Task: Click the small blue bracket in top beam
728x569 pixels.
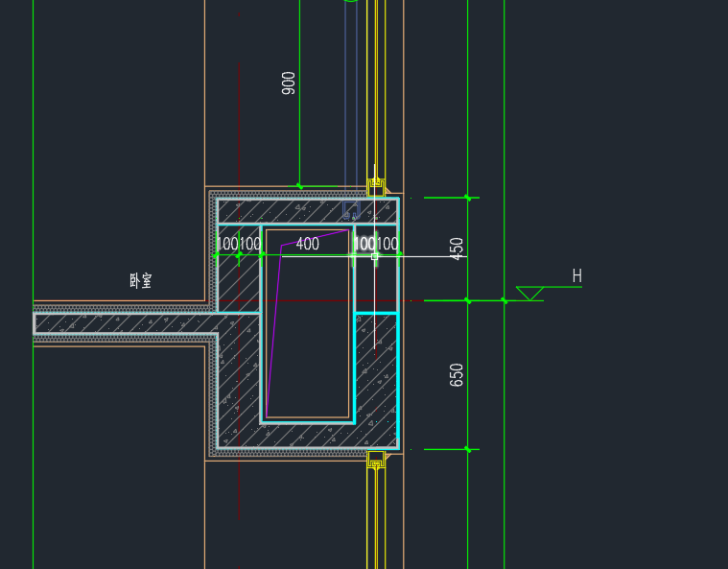Action: coord(351,209)
